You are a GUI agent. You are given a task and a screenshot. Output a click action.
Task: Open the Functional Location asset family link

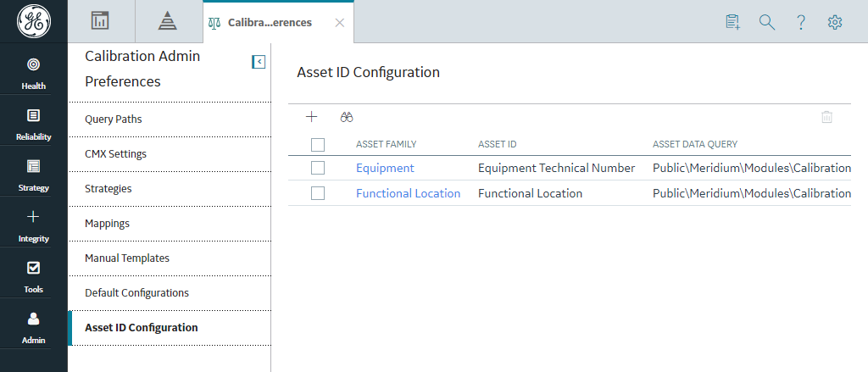pos(408,193)
